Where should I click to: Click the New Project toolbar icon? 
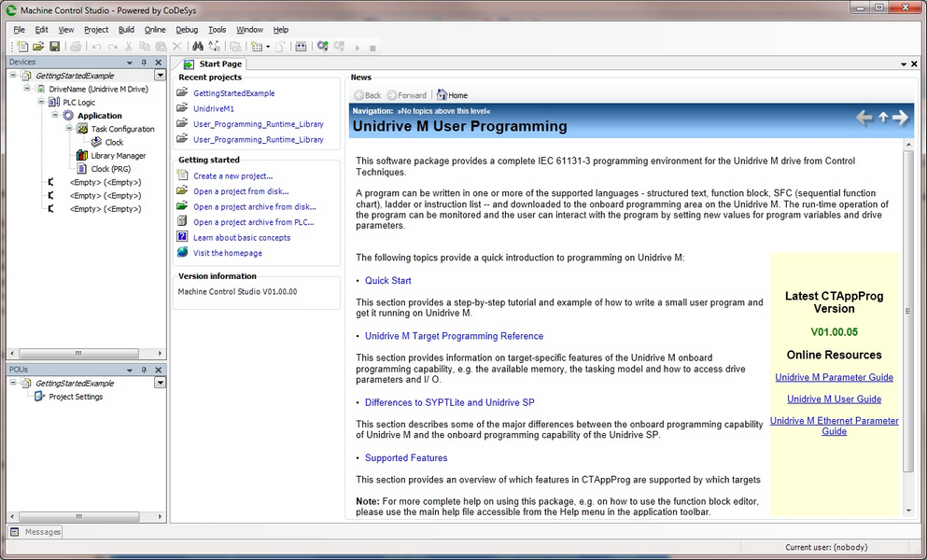click(23, 46)
